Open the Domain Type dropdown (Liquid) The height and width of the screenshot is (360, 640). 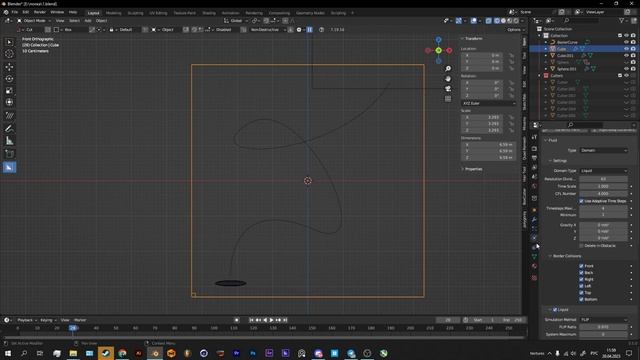(604, 171)
